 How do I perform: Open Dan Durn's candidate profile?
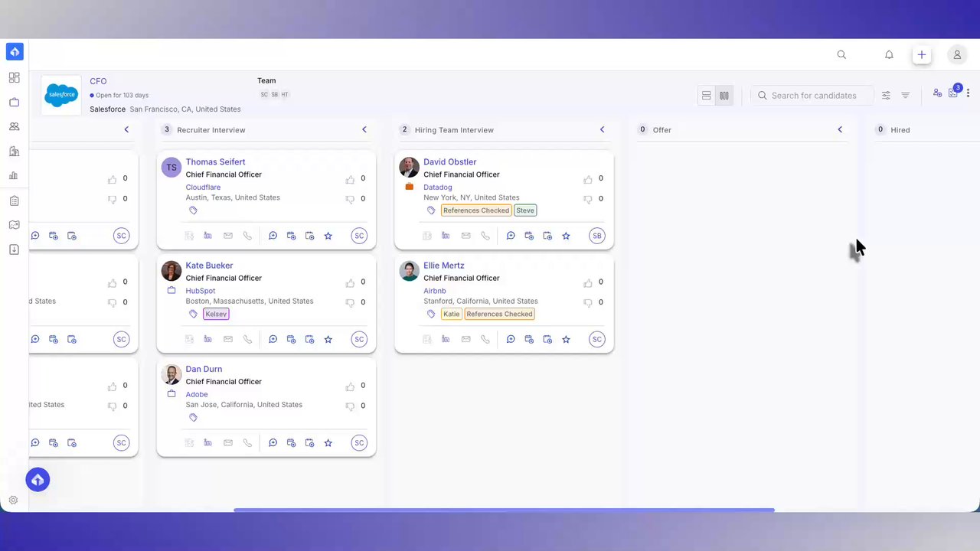[x=204, y=369]
